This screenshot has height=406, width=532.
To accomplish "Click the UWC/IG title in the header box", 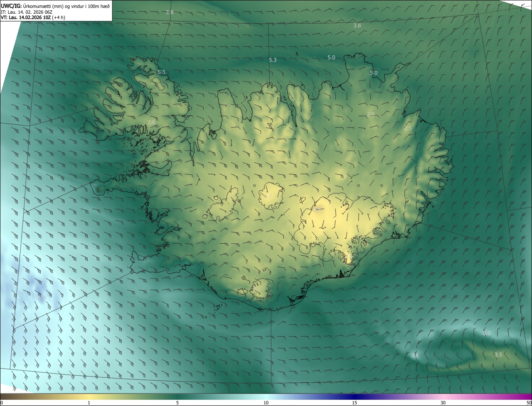I will click(12, 6).
